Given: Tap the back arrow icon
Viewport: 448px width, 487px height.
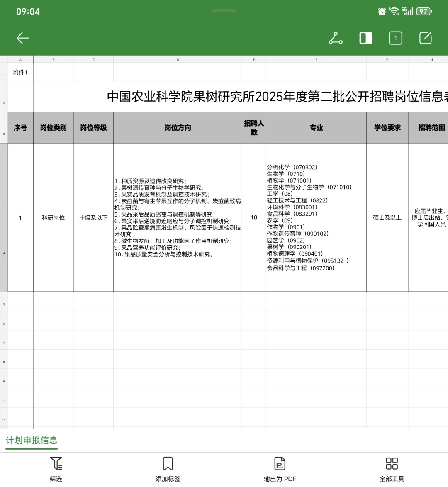Looking at the screenshot, I should click(x=23, y=38).
